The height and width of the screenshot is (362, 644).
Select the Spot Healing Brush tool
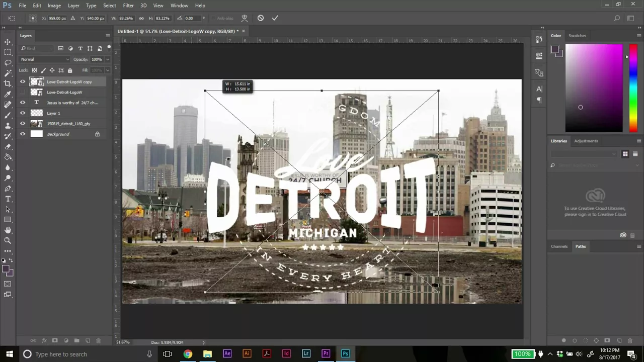[8, 105]
